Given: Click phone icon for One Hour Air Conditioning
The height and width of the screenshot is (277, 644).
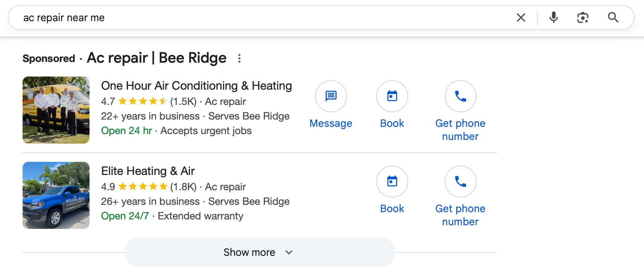Looking at the screenshot, I should coord(460,96).
